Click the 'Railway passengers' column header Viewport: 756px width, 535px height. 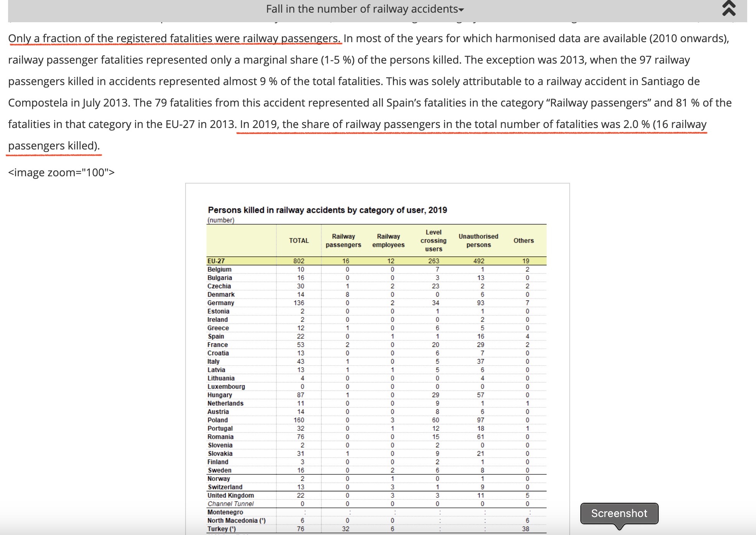343,241
